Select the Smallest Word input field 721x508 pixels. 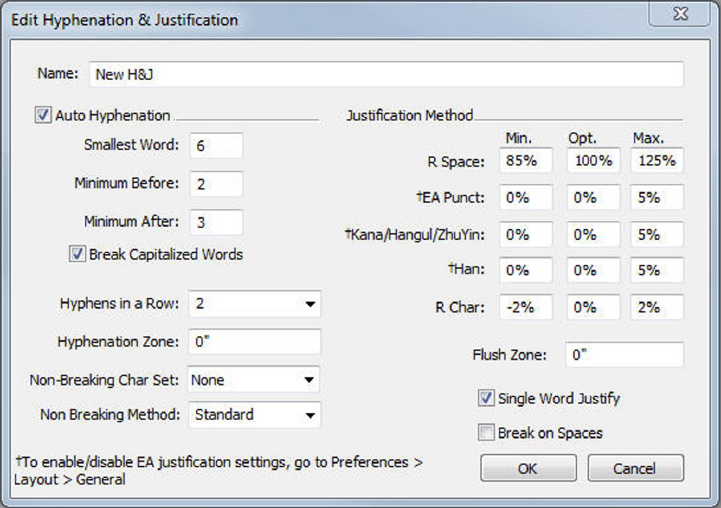[213, 145]
